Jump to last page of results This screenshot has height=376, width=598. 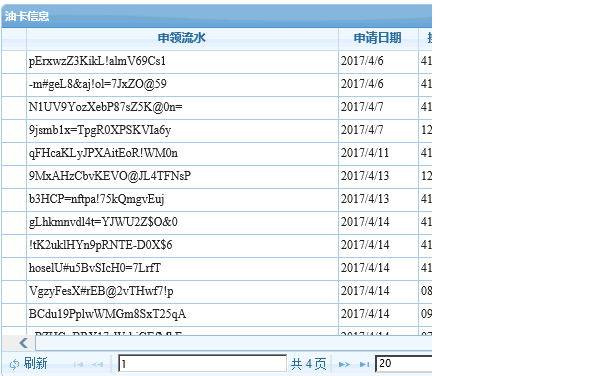coord(365,365)
